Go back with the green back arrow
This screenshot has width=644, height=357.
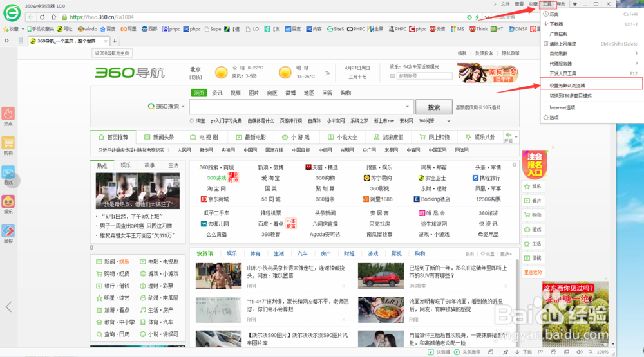(31, 17)
